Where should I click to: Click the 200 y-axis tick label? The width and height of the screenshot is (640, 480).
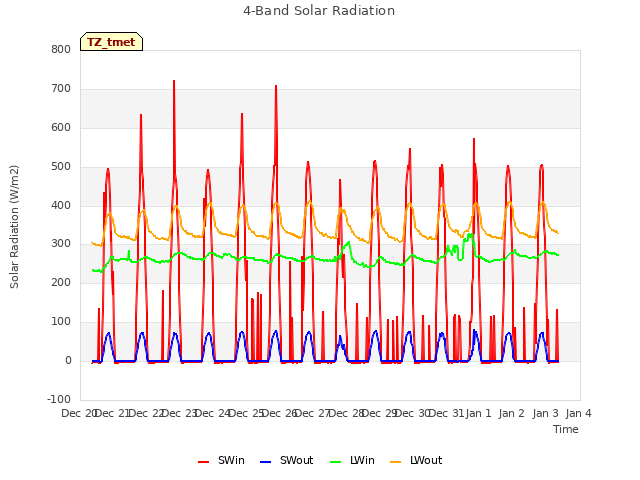tap(61, 282)
